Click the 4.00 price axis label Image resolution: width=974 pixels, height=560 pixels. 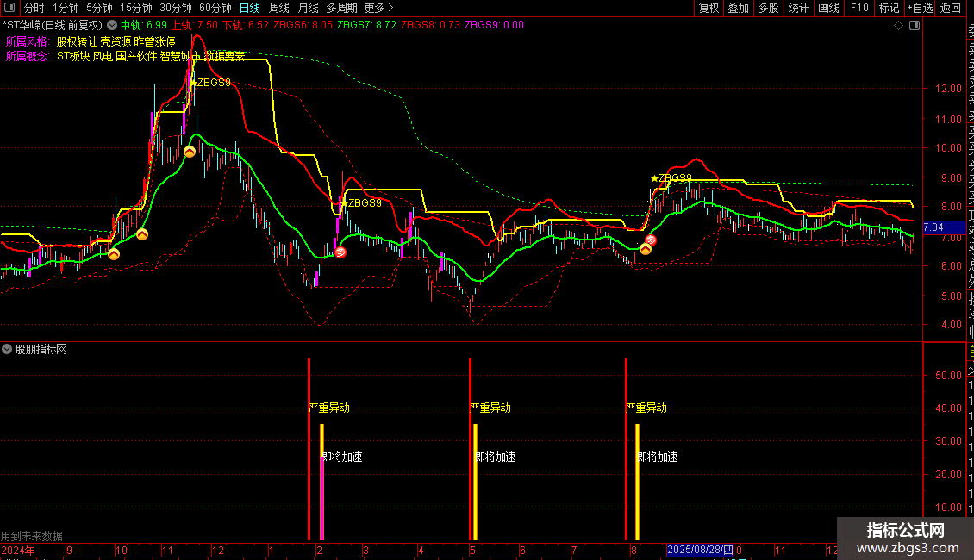(x=951, y=324)
